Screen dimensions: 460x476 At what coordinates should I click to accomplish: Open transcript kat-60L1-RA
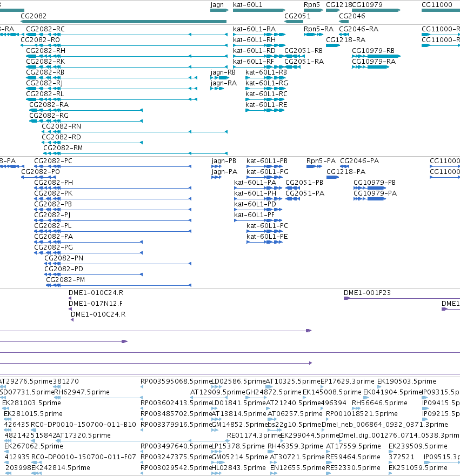pos(254,29)
